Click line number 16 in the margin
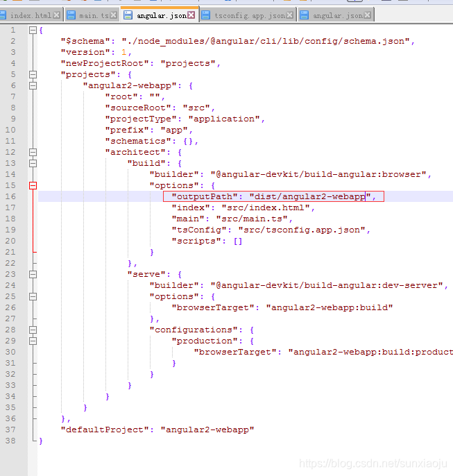453x476 pixels. (x=10, y=197)
